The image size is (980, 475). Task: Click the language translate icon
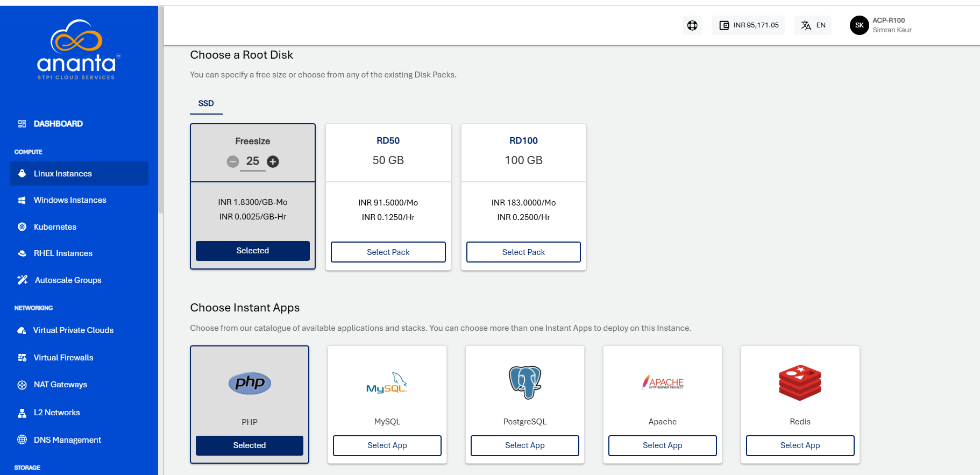(x=806, y=25)
